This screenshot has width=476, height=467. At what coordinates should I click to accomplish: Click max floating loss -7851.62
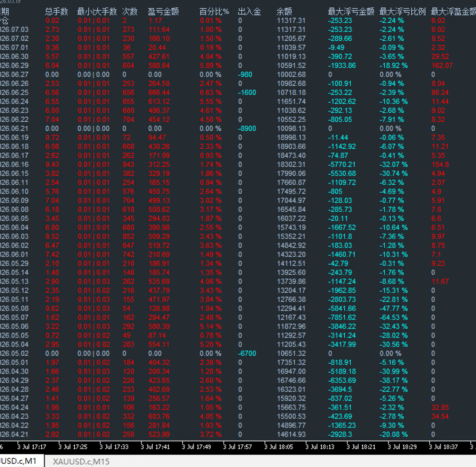coord(342,317)
